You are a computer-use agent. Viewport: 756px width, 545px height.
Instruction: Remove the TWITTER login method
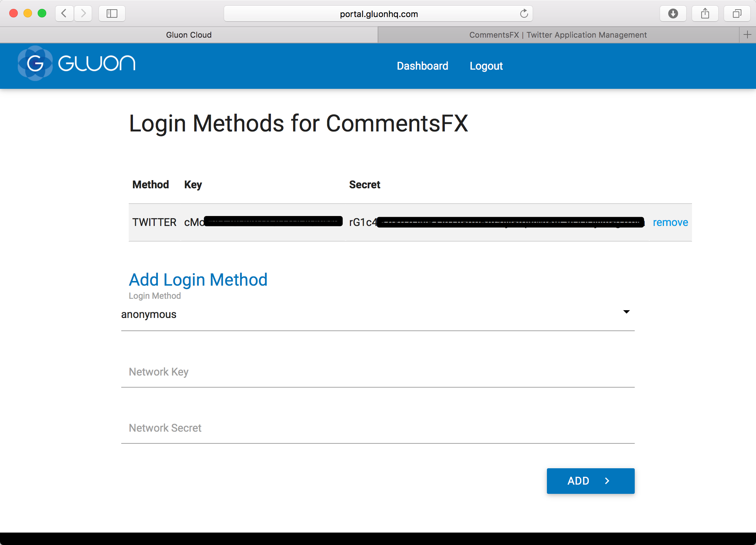coord(670,222)
